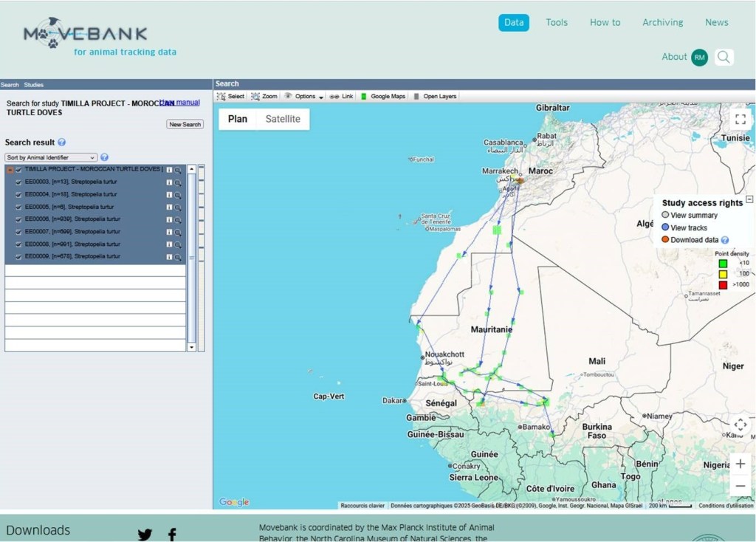The image size is (756, 542).
Task: Click magnifier icon for EE00008 row
Action: [178, 244]
